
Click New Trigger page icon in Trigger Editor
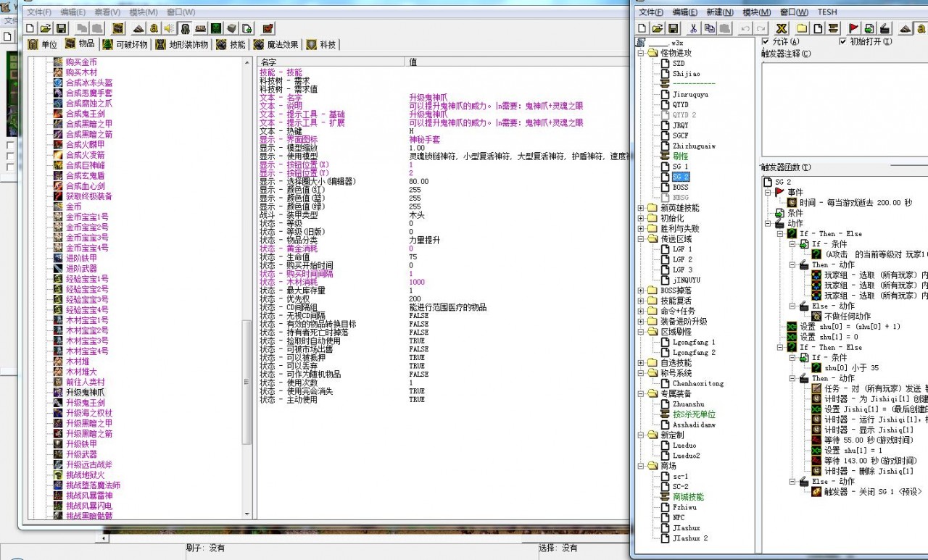coord(818,28)
